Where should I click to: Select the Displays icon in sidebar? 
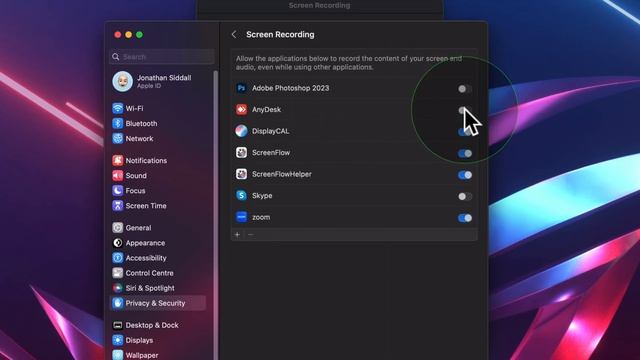[118, 340]
